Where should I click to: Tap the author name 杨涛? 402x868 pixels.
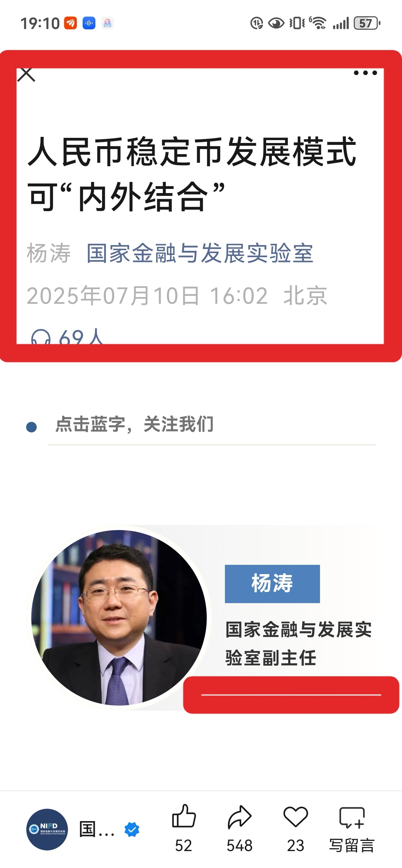49,253
